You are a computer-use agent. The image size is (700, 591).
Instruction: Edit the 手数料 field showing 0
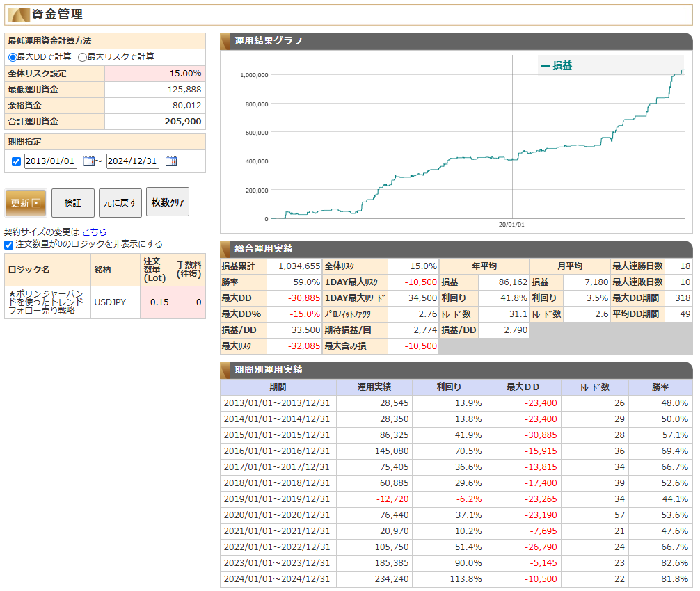click(189, 302)
